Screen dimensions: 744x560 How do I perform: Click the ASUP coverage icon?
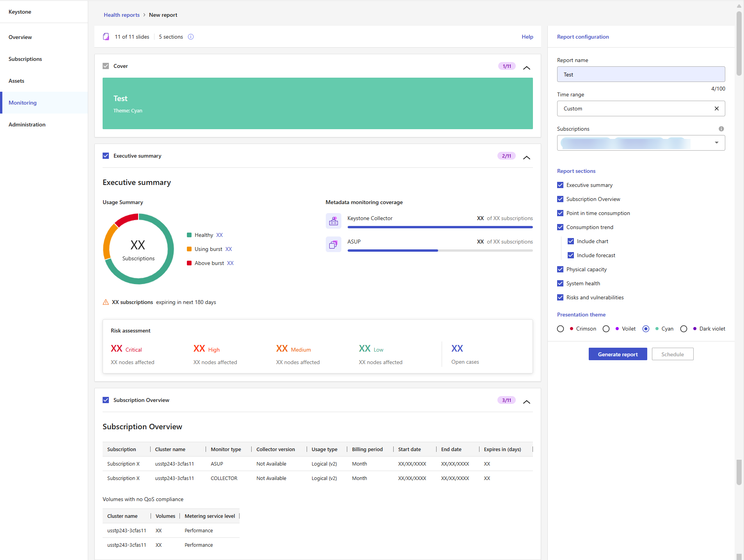coord(334,244)
